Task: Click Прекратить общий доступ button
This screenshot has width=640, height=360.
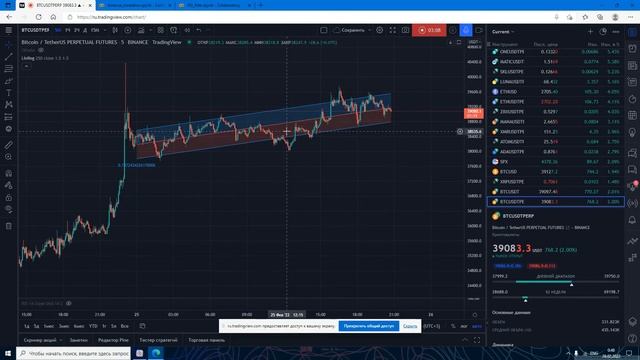Action: 369,326
